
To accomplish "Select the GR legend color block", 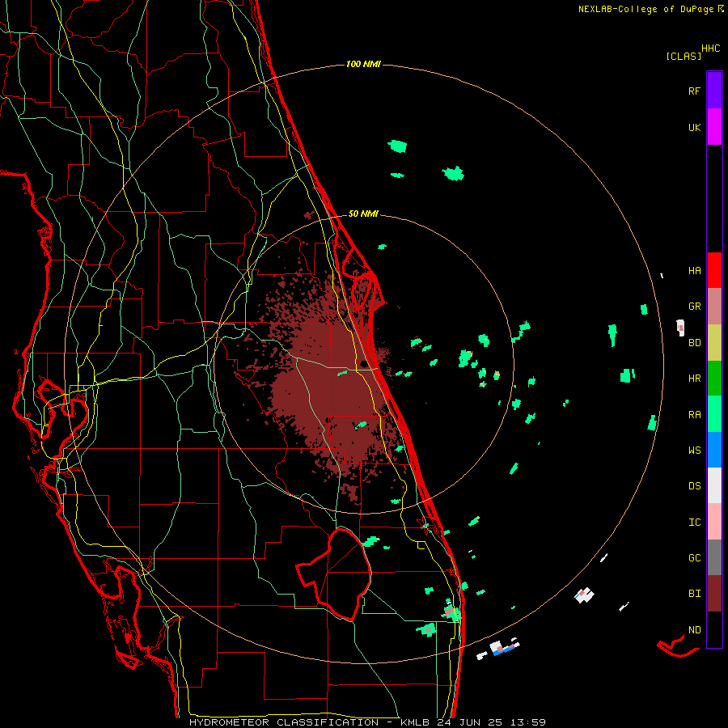I will click(x=714, y=307).
